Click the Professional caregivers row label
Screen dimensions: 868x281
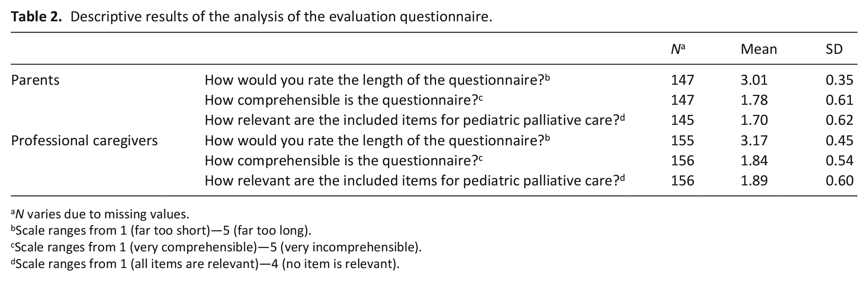84,141
